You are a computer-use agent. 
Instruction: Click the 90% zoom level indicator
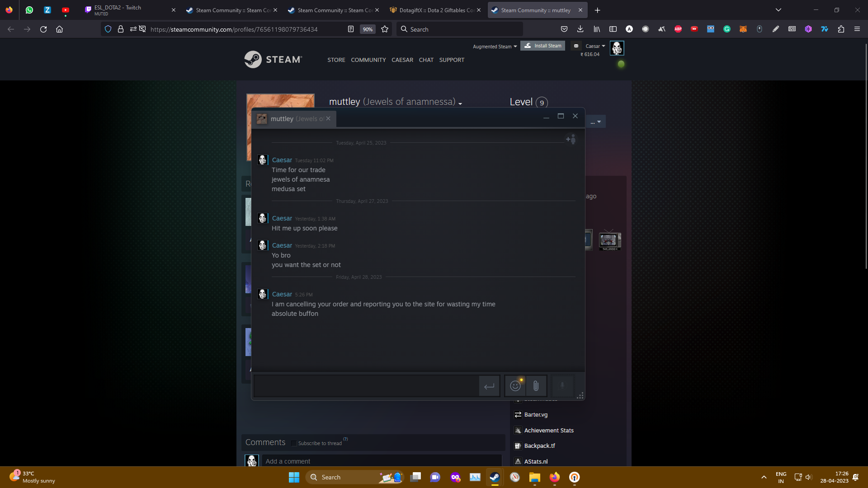click(368, 29)
